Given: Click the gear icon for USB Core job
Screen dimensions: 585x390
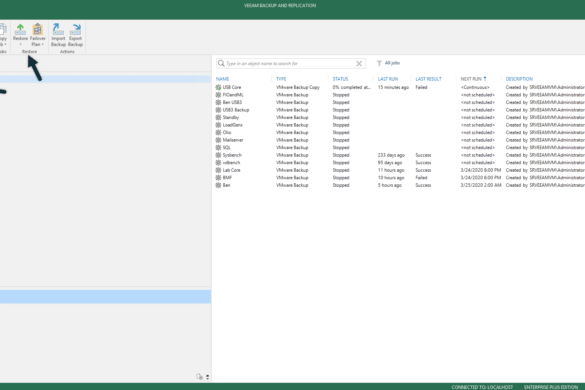Looking at the screenshot, I should [218, 87].
